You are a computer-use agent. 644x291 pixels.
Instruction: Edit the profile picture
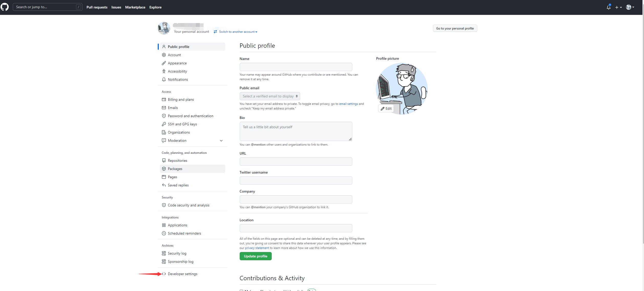386,108
